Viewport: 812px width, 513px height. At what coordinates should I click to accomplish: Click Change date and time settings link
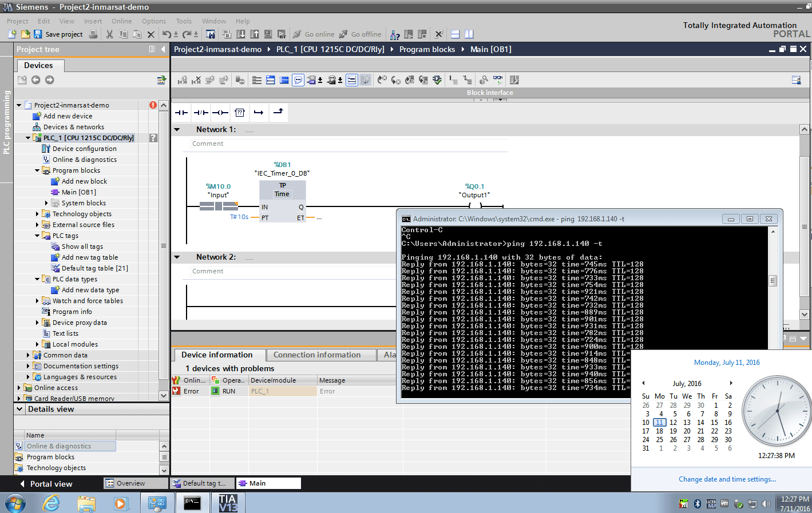tap(727, 479)
